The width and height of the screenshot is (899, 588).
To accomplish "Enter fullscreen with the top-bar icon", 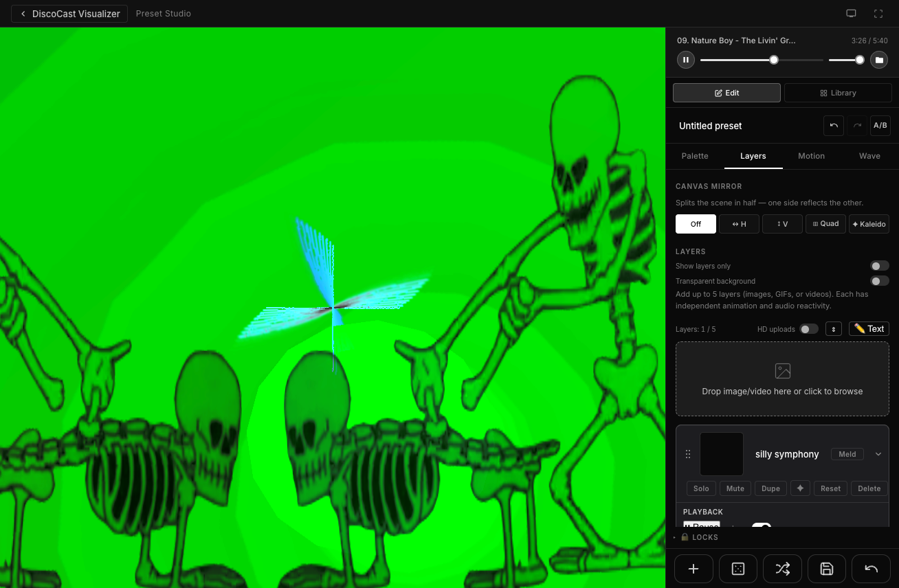I will coord(878,14).
